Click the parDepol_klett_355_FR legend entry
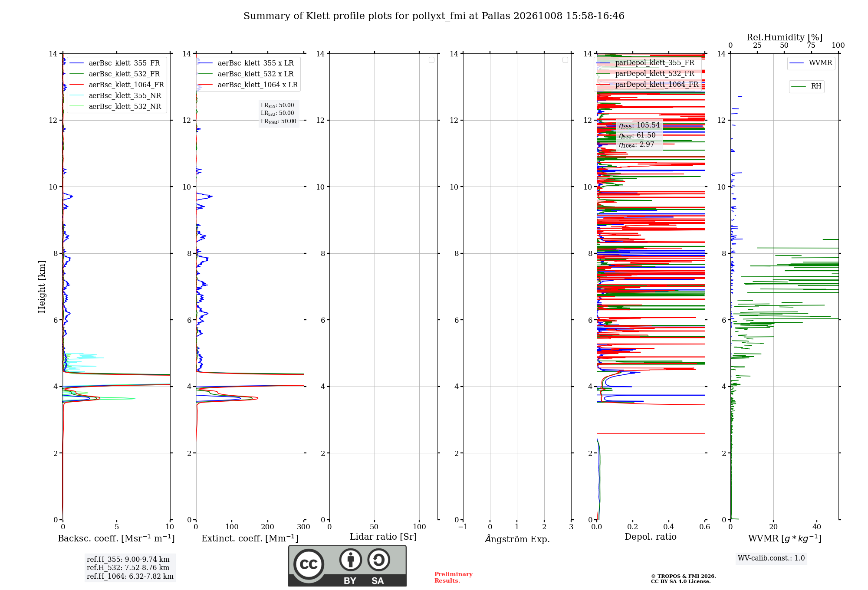 (x=645, y=63)
